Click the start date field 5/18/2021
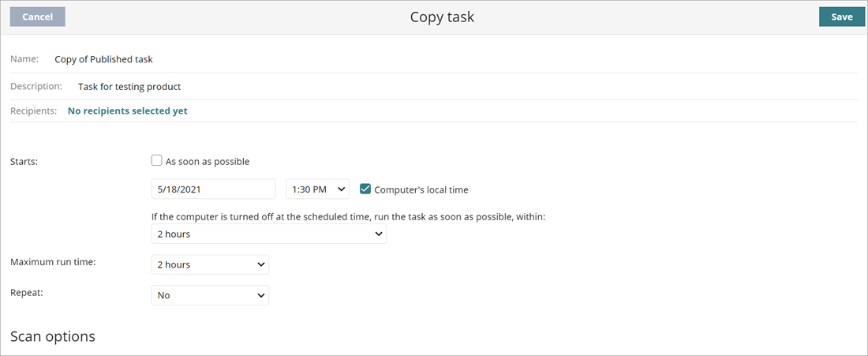 [213, 189]
